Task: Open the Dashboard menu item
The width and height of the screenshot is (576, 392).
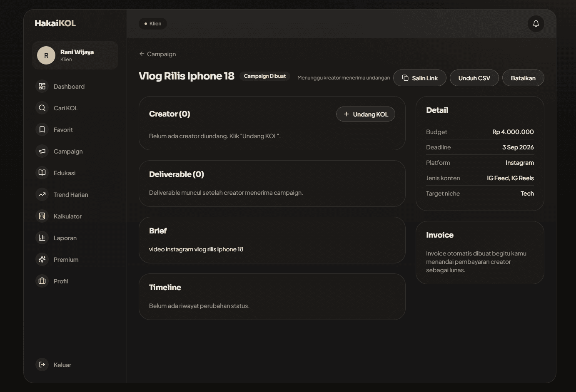Action: [x=75, y=86]
